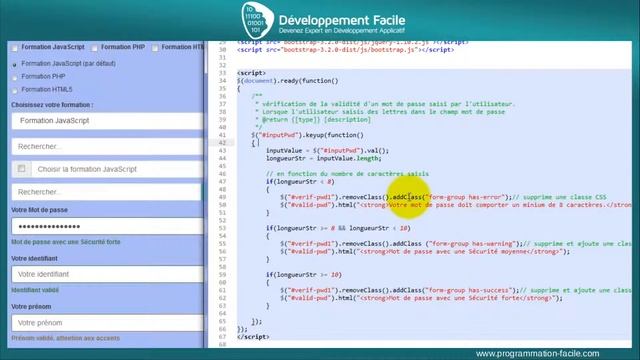The height and width of the screenshot is (360, 640).
Task: Click the 'Prénom validé, attention aux accents' message
Action: [x=66, y=338]
